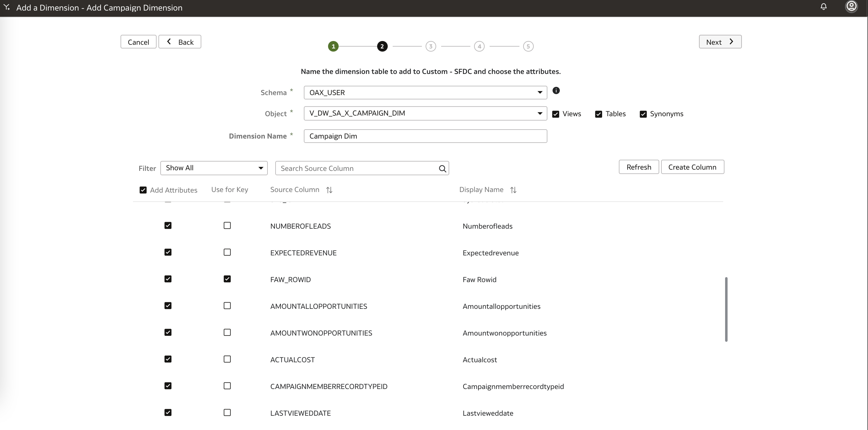Image resolution: width=868 pixels, height=430 pixels.
Task: Click the user profile avatar
Action: tap(852, 6)
